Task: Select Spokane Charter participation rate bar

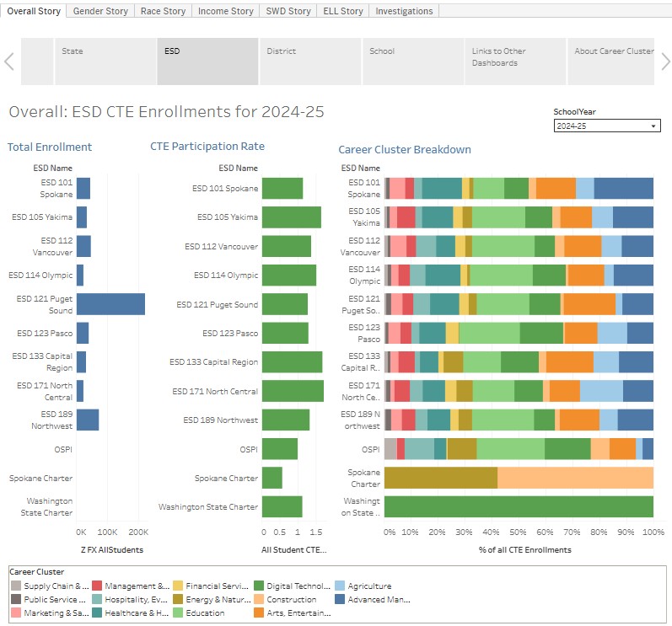Action: pyautogui.click(x=272, y=478)
